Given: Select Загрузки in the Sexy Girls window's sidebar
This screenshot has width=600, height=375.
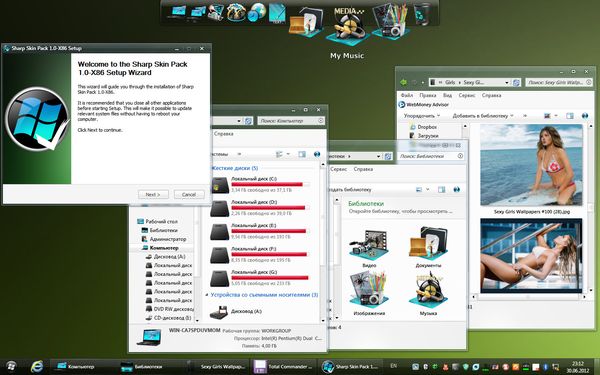Looking at the screenshot, I should pos(424,135).
